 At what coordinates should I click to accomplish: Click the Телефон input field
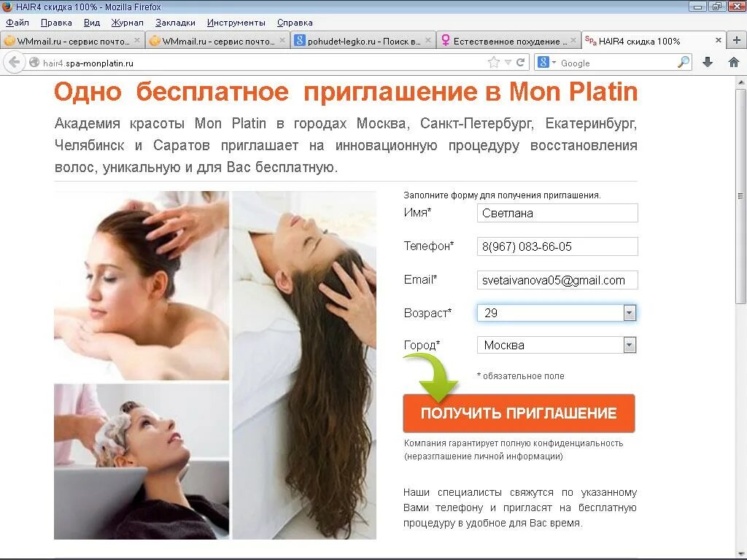point(557,246)
